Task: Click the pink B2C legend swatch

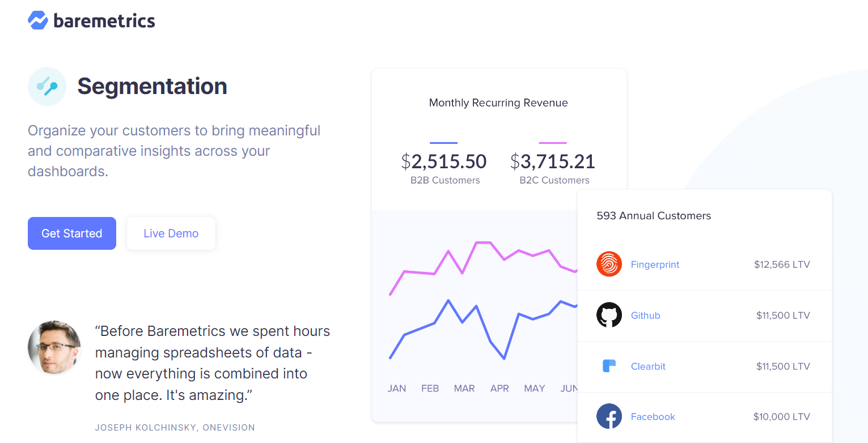Action: (553, 143)
